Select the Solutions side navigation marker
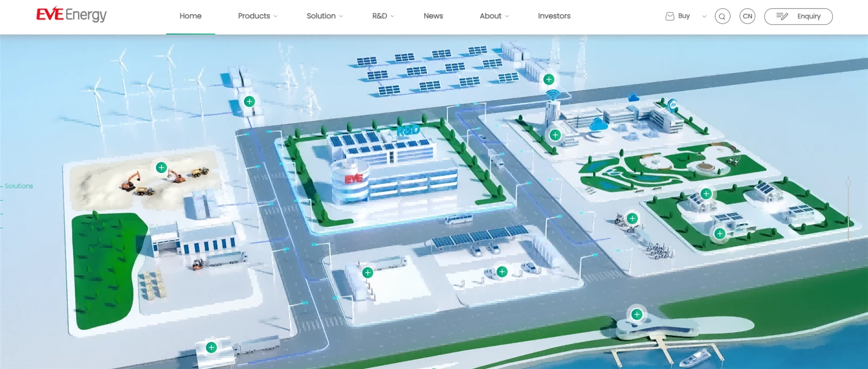Viewport: 868px width, 369px height. click(17, 186)
